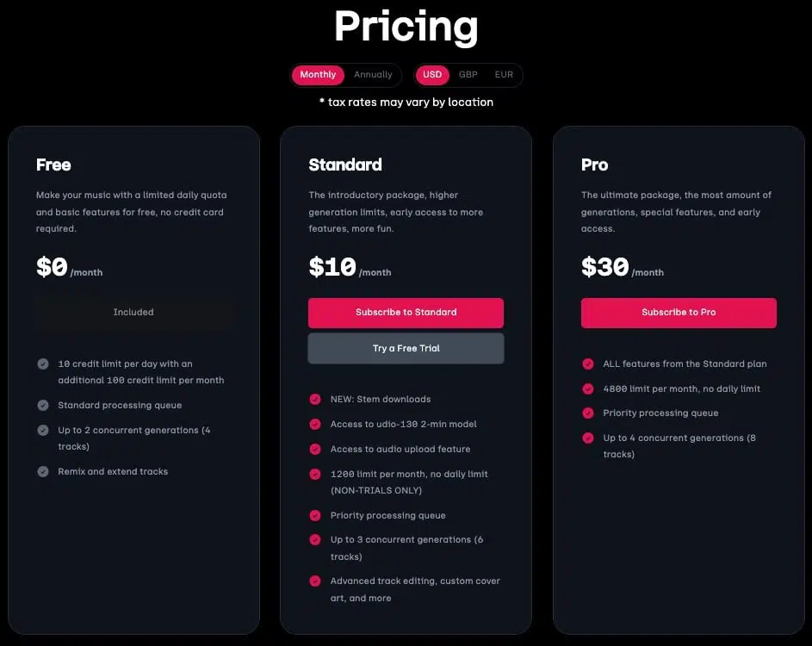Select Monthly billing
The image size is (812, 646).
coord(317,75)
